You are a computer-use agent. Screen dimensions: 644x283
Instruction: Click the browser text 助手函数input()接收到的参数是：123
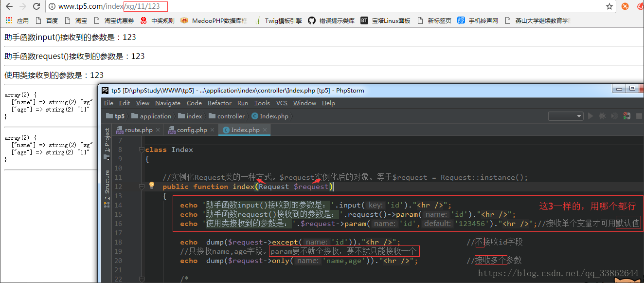[70, 37]
